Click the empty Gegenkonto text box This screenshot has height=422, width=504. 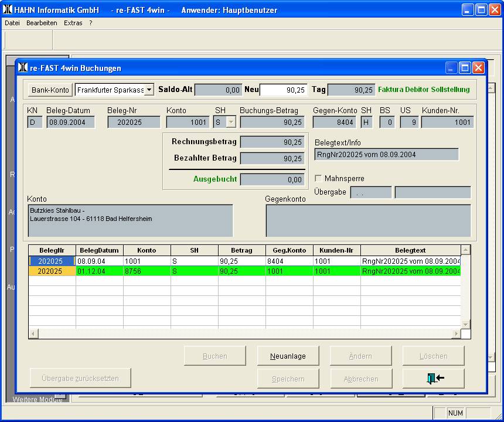click(x=369, y=221)
